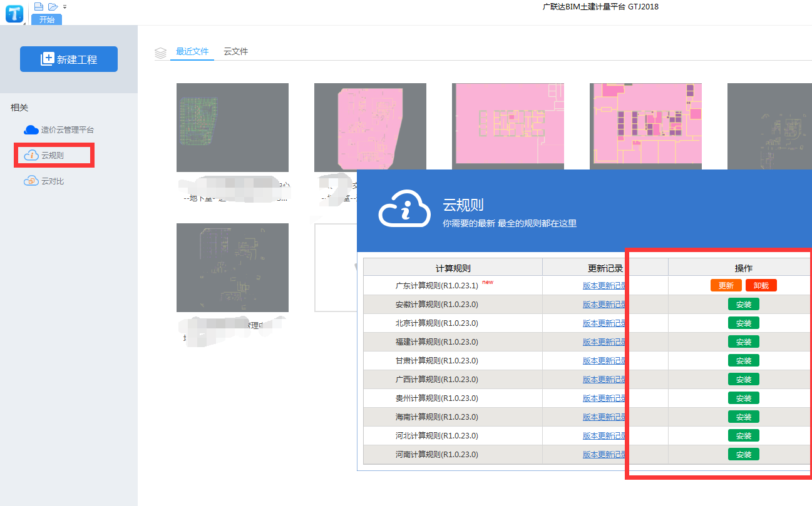Install 北京计算规则 via 安装 button
812x506 pixels.
click(744, 323)
